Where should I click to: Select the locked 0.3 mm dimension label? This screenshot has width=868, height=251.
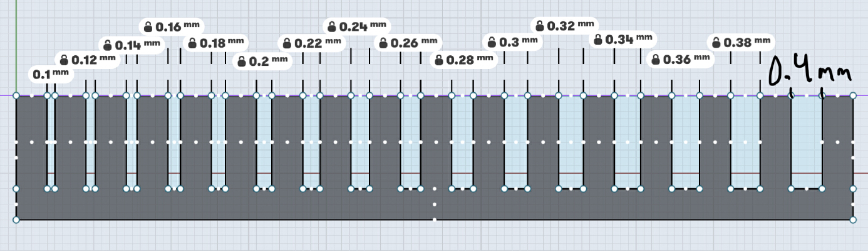pyautogui.click(x=513, y=42)
